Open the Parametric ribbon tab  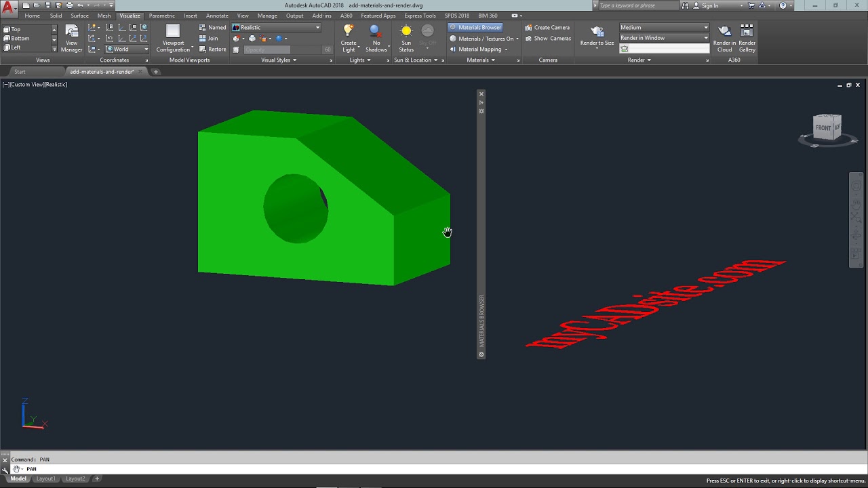(x=161, y=16)
